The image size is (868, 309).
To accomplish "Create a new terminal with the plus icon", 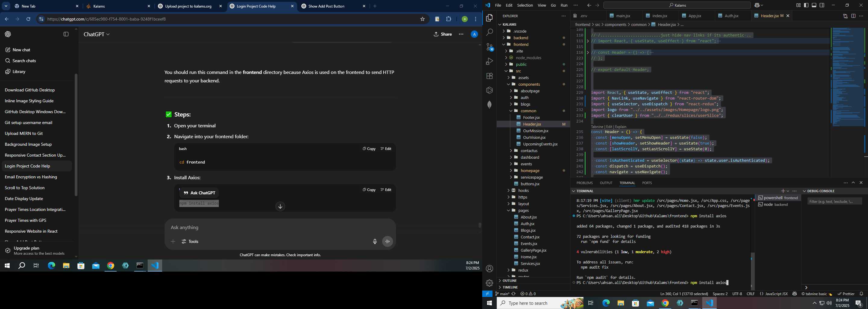I will [x=783, y=191].
